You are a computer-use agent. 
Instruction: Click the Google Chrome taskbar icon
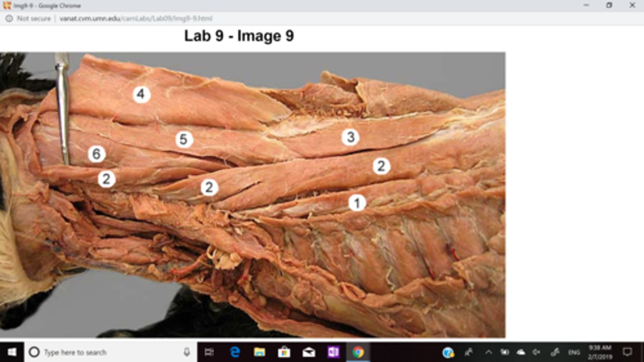[x=358, y=352]
